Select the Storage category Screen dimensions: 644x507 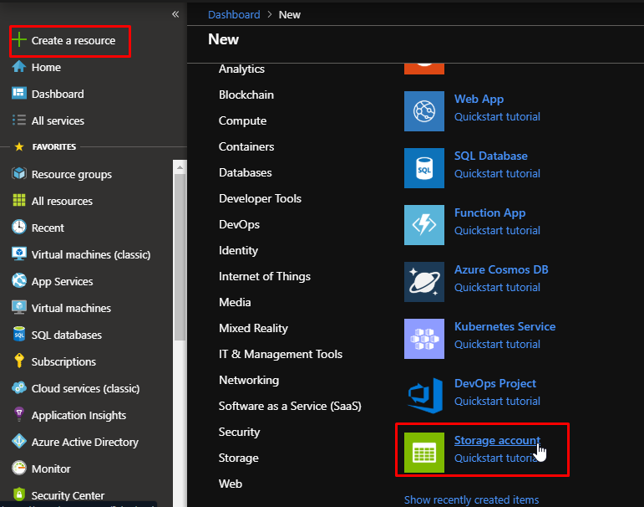[238, 458]
